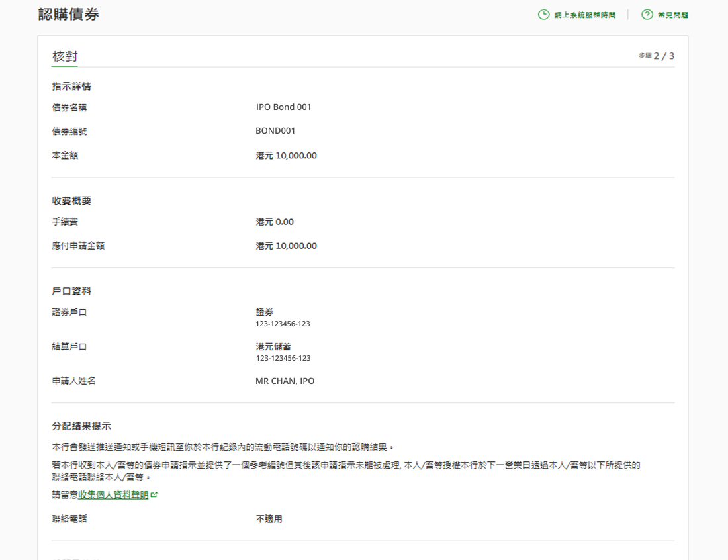Click the clock icon for online service hours

pos(543,15)
